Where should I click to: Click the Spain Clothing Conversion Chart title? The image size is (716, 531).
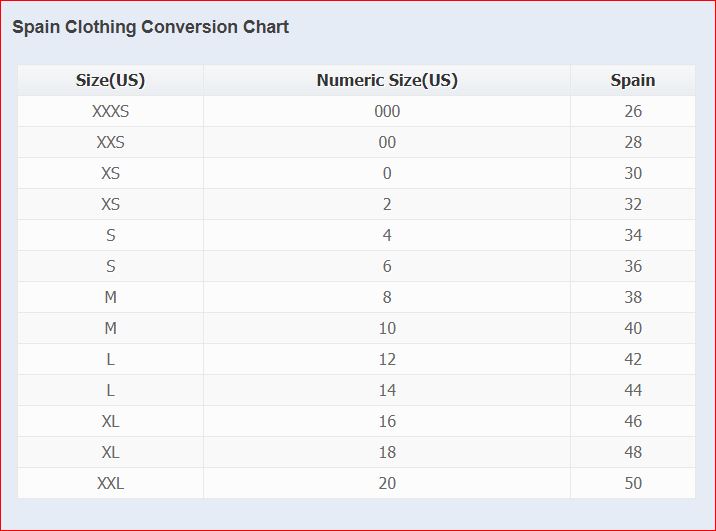tap(150, 27)
